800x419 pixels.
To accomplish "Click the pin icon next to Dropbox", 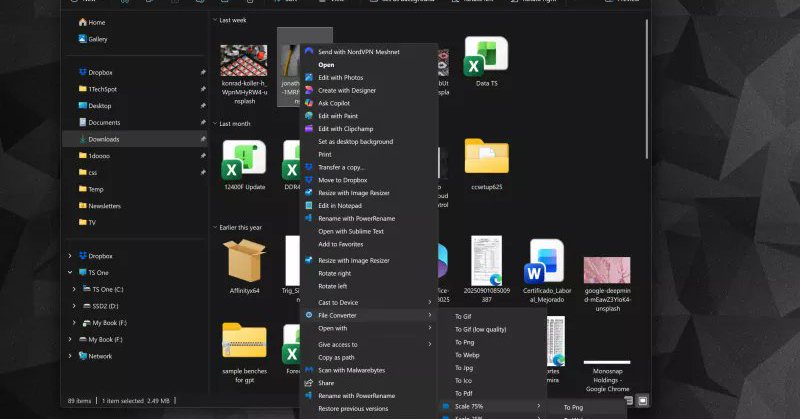I will click(203, 72).
